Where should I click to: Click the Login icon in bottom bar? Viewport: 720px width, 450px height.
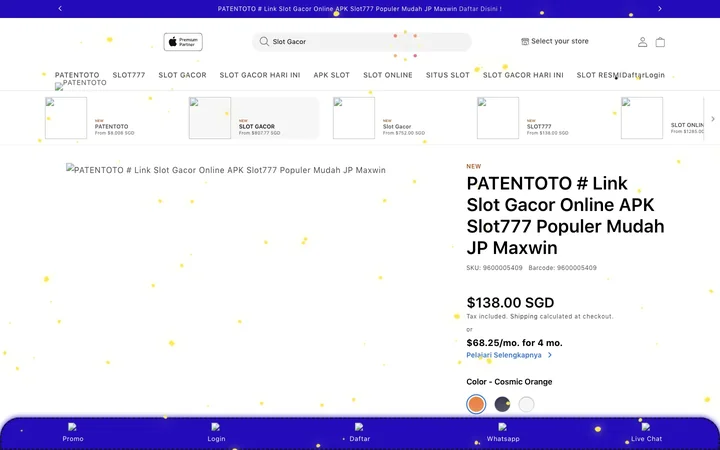coord(216,428)
